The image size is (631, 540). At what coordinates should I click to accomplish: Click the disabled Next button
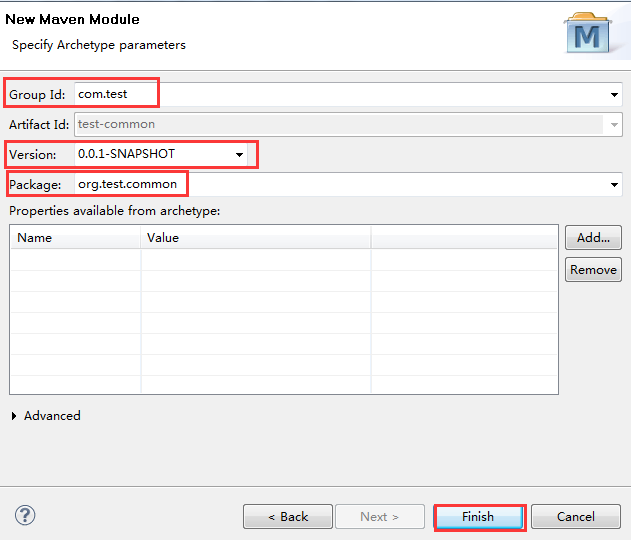(380, 517)
